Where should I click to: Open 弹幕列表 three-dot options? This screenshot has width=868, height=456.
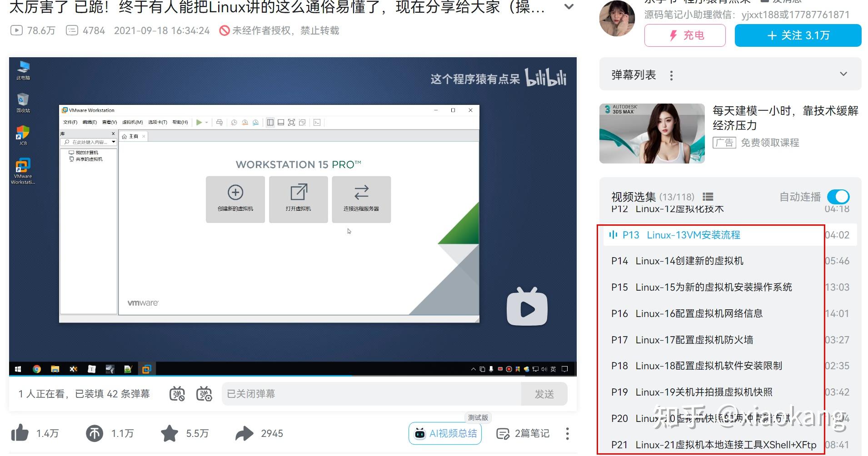(x=671, y=75)
